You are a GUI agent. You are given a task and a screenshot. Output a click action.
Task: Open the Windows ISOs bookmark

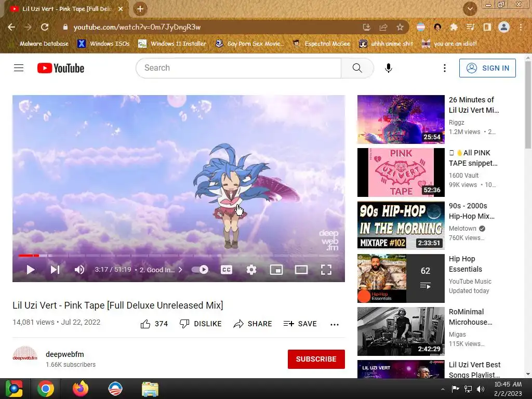coord(103,44)
